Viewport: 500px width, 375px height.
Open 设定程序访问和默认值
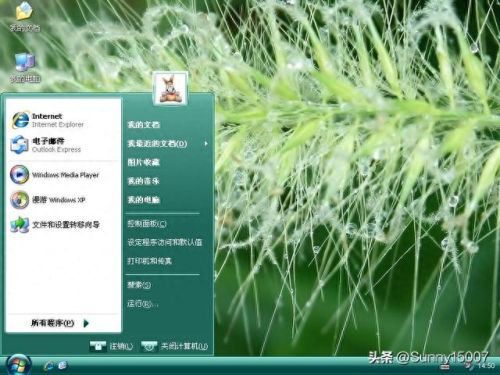(165, 242)
